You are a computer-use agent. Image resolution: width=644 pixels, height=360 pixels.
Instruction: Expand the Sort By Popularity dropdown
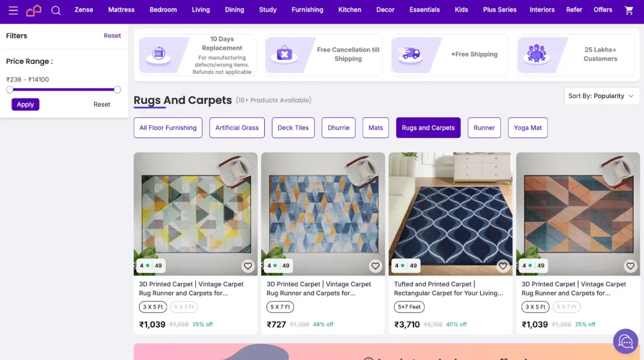point(601,96)
